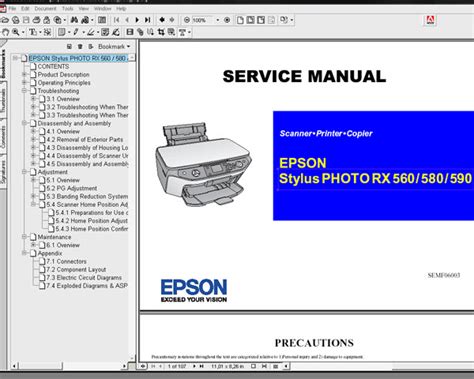
Task: Click the Adobe logo icon
Action: click(431, 20)
